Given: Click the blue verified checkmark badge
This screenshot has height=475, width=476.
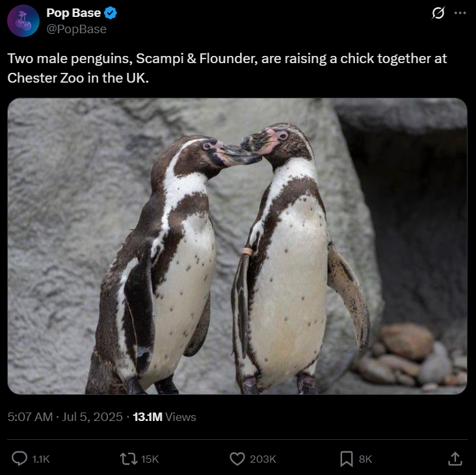Looking at the screenshot, I should pos(111,13).
